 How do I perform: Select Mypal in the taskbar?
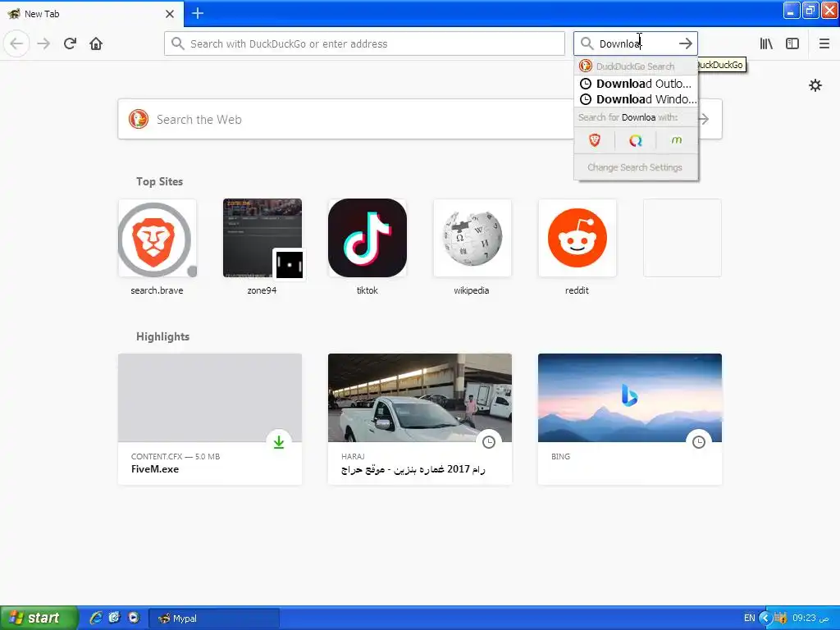pyautogui.click(x=213, y=619)
